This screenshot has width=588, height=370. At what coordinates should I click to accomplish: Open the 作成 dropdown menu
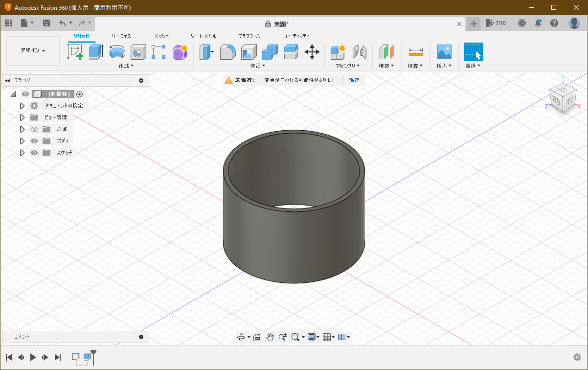coord(126,66)
